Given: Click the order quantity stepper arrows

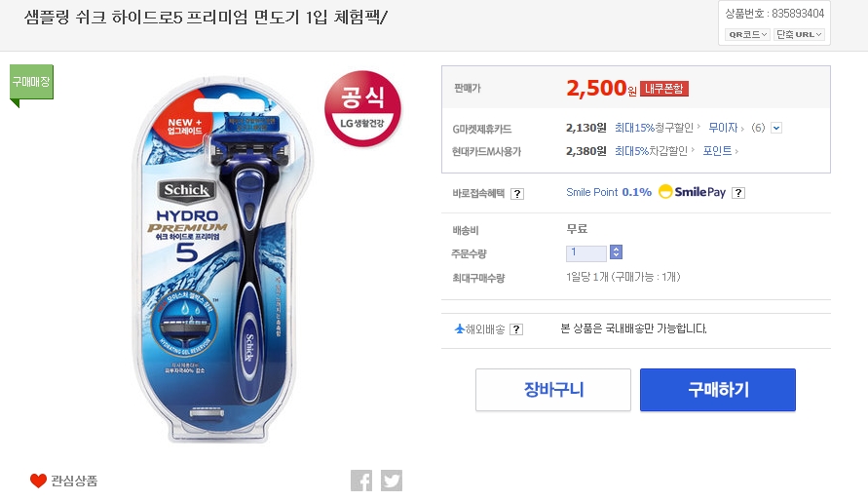Looking at the screenshot, I should pyautogui.click(x=616, y=252).
